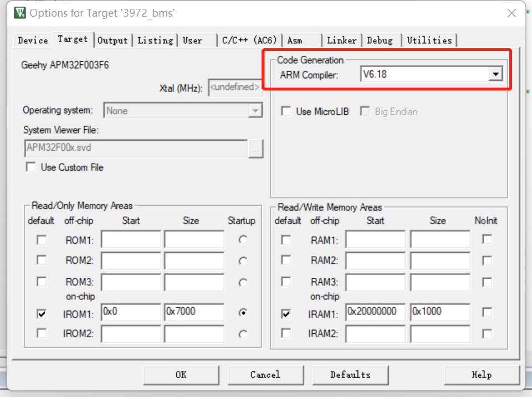Click the RAM1 Start address field
Viewport: 532px width, 397px height.
pyautogui.click(x=376, y=240)
